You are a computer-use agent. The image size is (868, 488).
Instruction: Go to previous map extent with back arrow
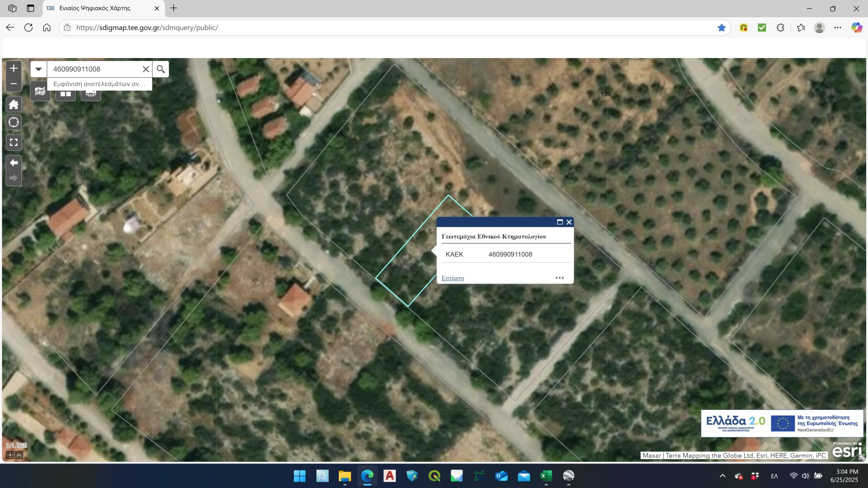pos(14,163)
